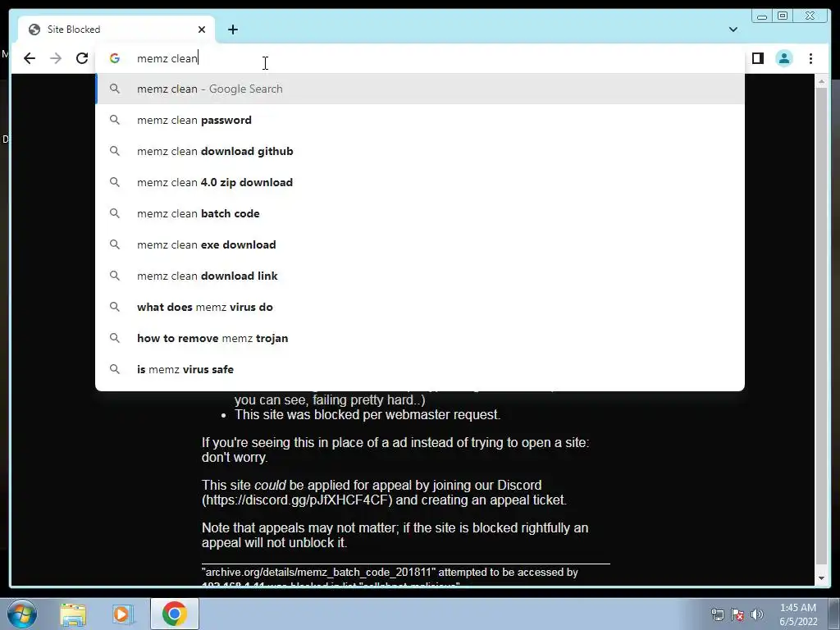840x630 pixels.
Task: Open the Windows Start button
Action: 21,614
